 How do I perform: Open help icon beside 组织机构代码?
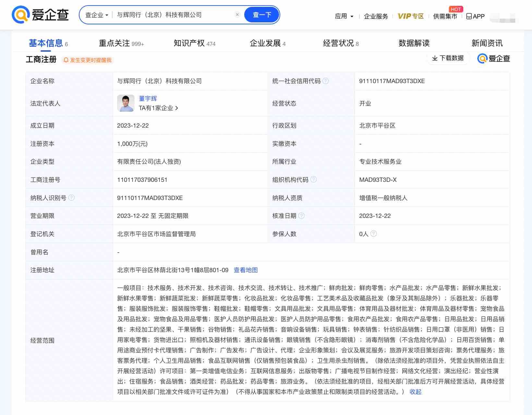pyautogui.click(x=313, y=180)
